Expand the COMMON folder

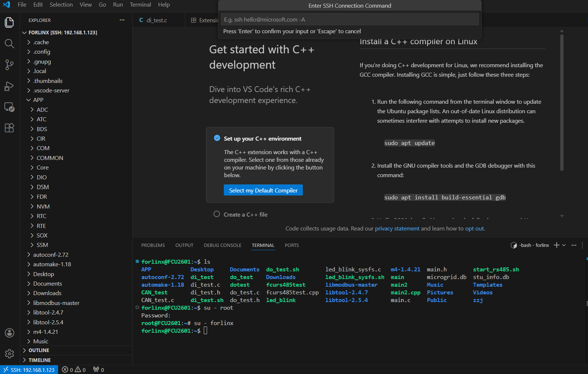click(77, 158)
